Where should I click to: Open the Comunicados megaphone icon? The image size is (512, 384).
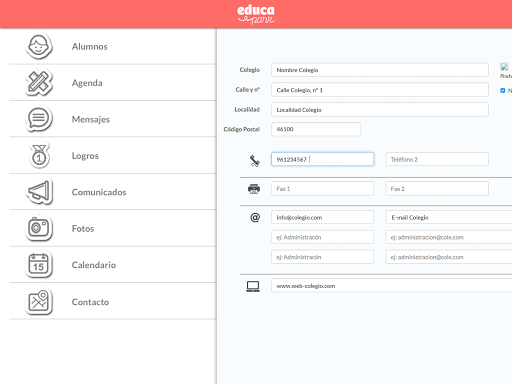[39, 192]
